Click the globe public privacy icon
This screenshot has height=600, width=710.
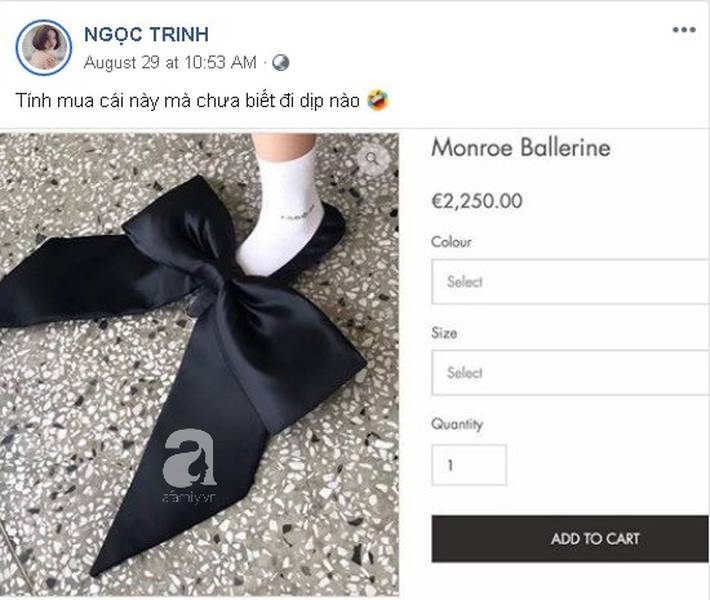pyautogui.click(x=280, y=62)
